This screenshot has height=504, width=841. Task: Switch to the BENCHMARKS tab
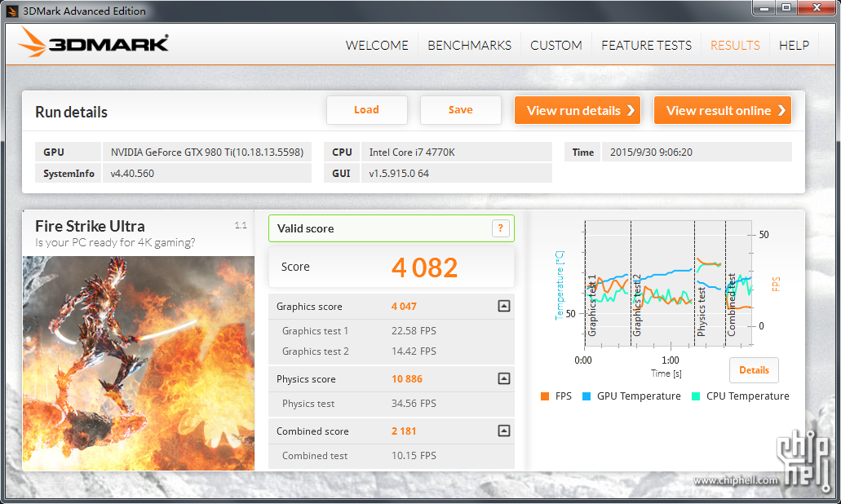coord(469,46)
